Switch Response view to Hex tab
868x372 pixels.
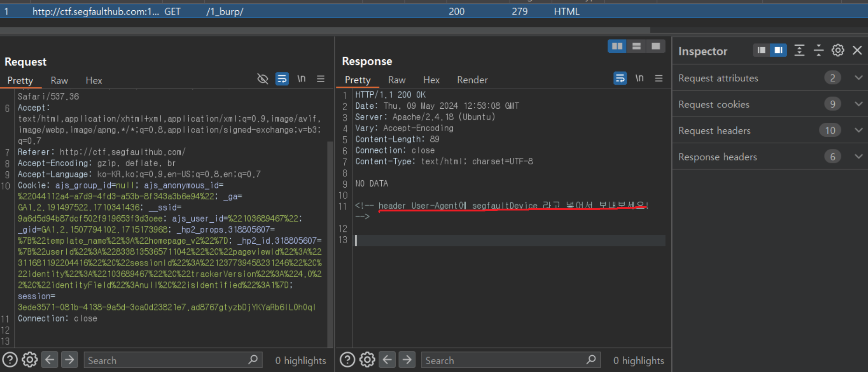(x=431, y=80)
